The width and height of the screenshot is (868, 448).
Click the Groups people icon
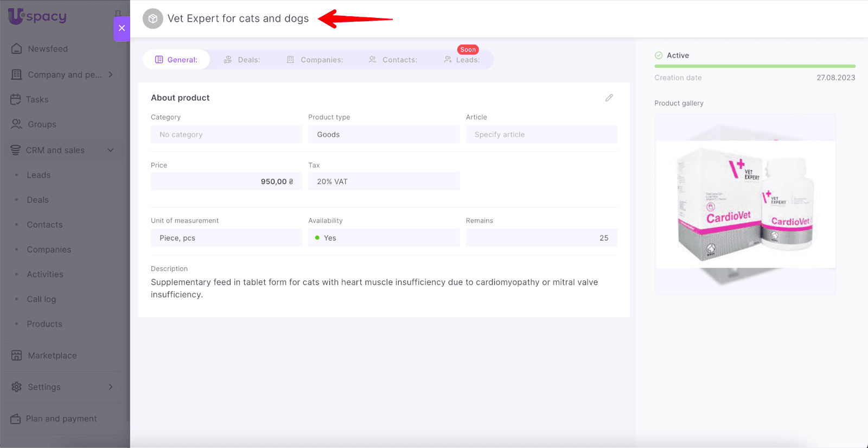pyautogui.click(x=17, y=124)
